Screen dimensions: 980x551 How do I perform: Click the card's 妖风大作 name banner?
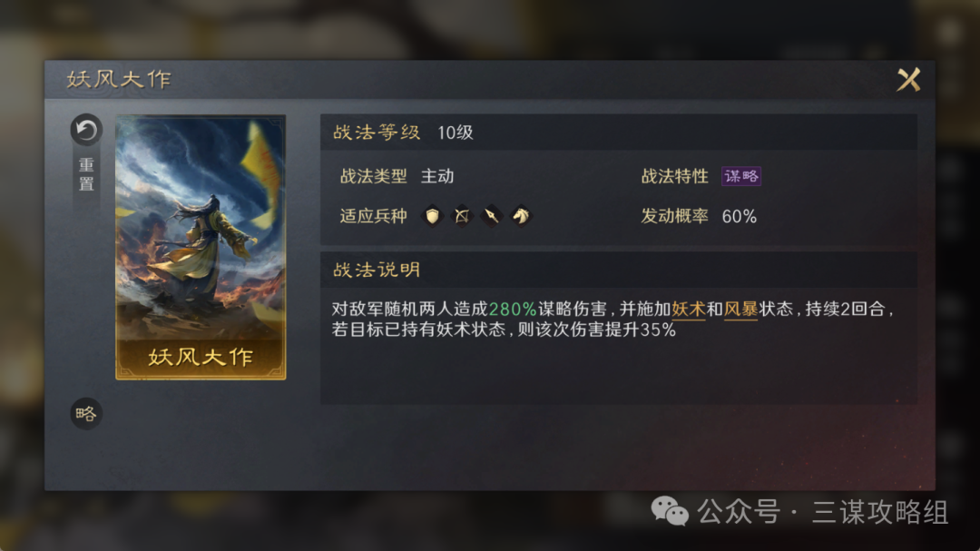[x=201, y=357]
